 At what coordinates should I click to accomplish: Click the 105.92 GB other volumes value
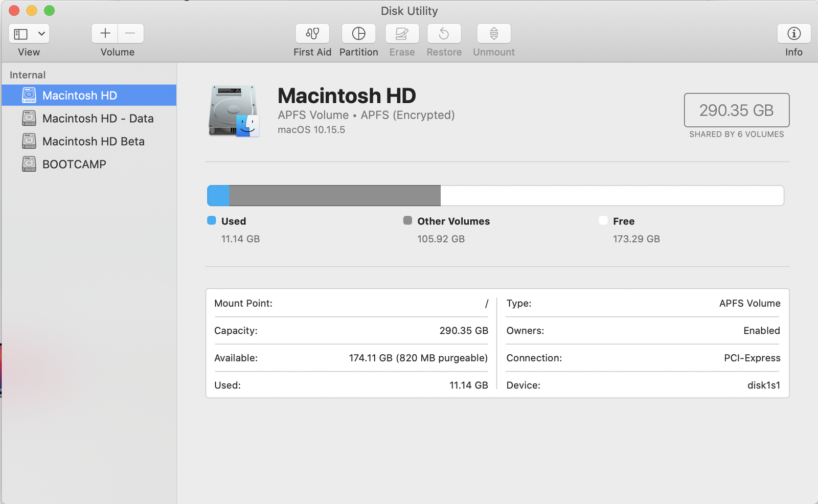click(441, 239)
